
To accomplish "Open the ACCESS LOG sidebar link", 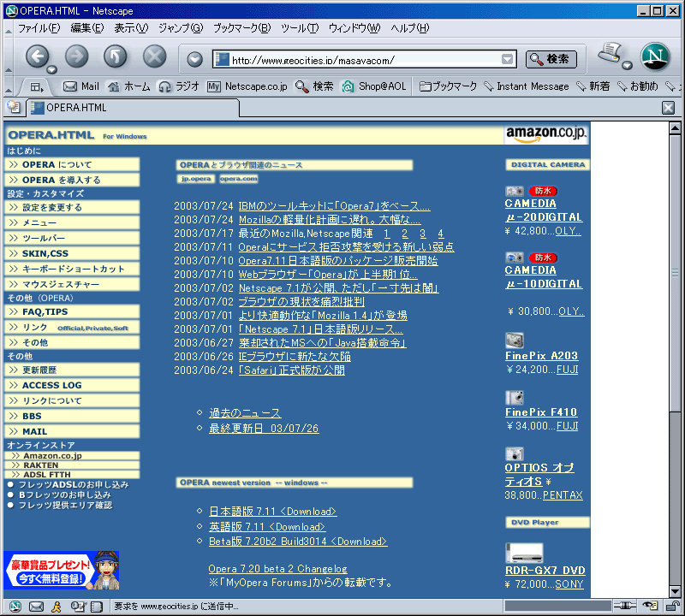I will (72, 385).
